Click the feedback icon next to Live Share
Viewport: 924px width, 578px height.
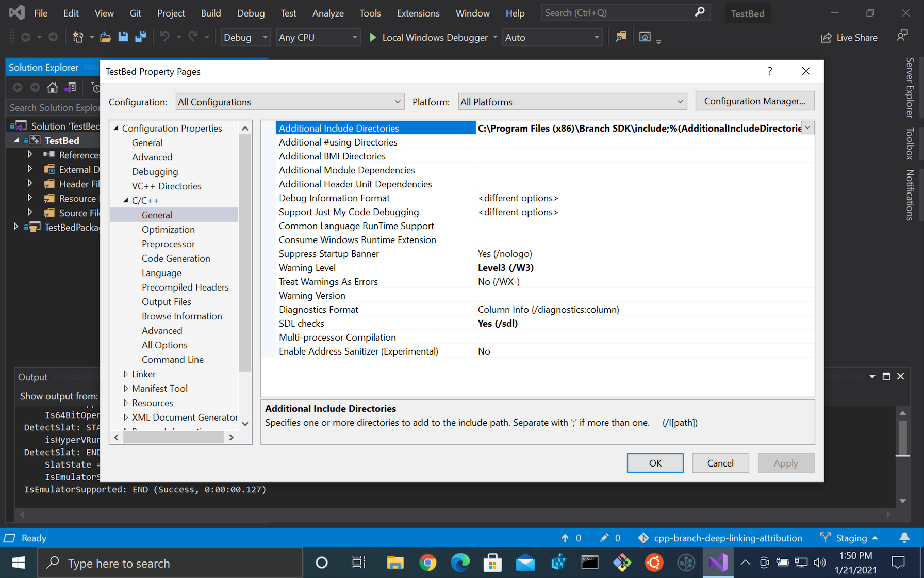click(x=902, y=37)
